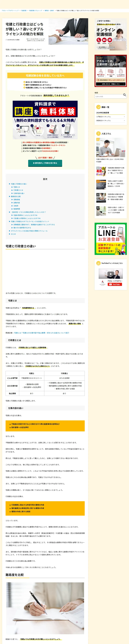
Task: Click 2024年合格目標 heading
Action: 103,113
